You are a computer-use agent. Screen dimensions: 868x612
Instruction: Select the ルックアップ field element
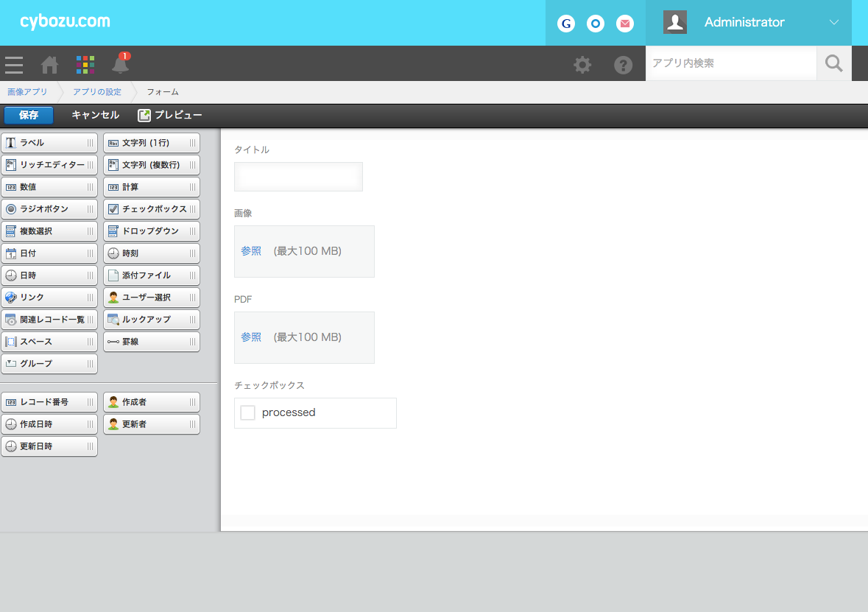152,320
